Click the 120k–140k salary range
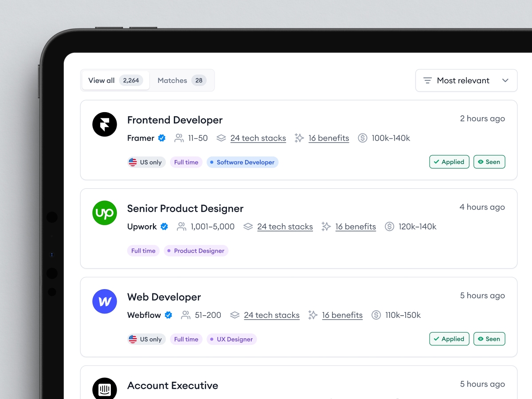The image size is (532, 399). (418, 227)
